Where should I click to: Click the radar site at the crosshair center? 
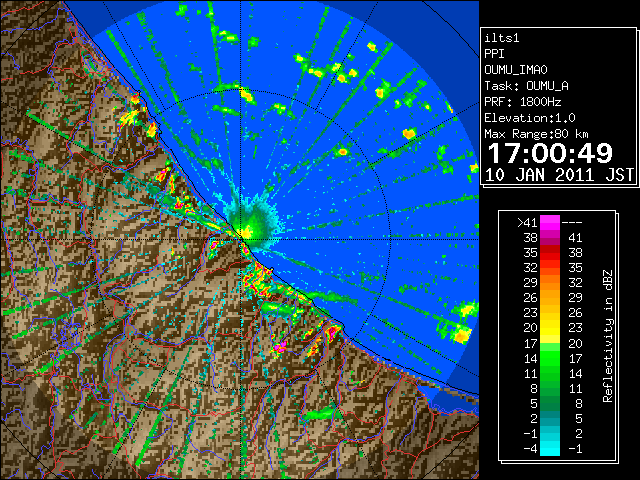tap(241, 239)
